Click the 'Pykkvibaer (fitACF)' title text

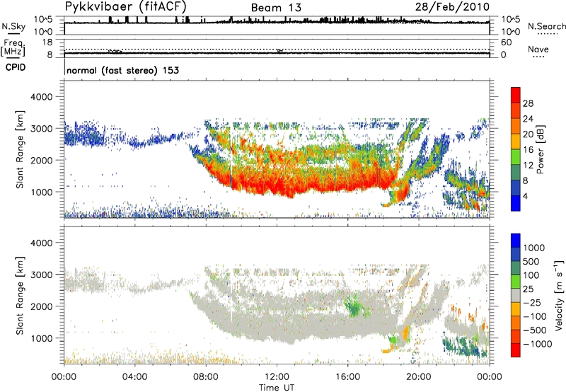125,6
